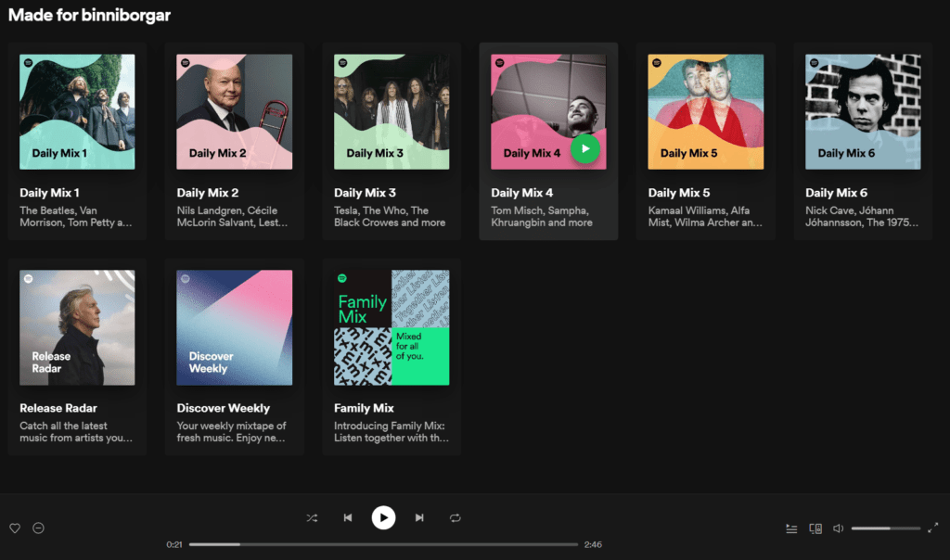Open the Daily Mix 6 cover art
Image resolution: width=950 pixels, height=560 pixels.
(x=863, y=112)
